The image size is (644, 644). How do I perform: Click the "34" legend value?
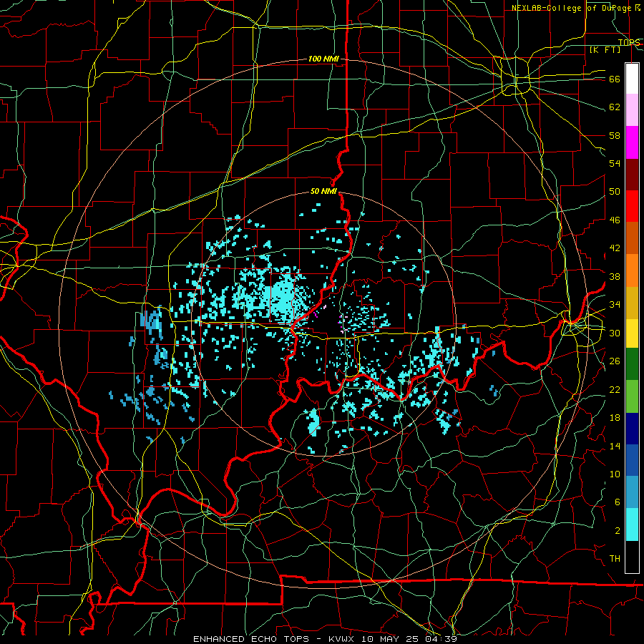coord(615,305)
